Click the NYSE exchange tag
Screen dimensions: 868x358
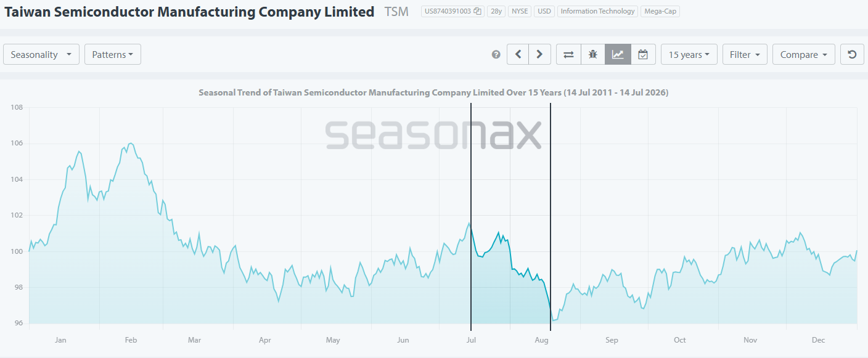click(x=518, y=11)
